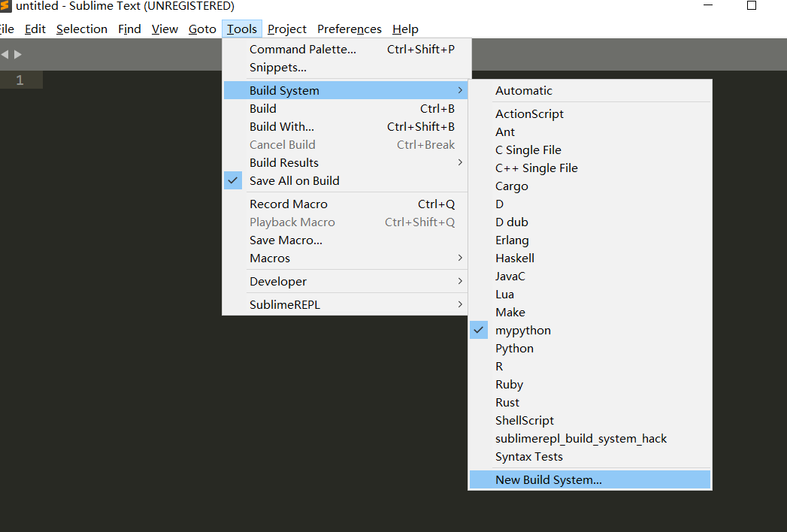This screenshot has height=532, width=787.
Task: Select C Single File build system
Action: (590, 150)
